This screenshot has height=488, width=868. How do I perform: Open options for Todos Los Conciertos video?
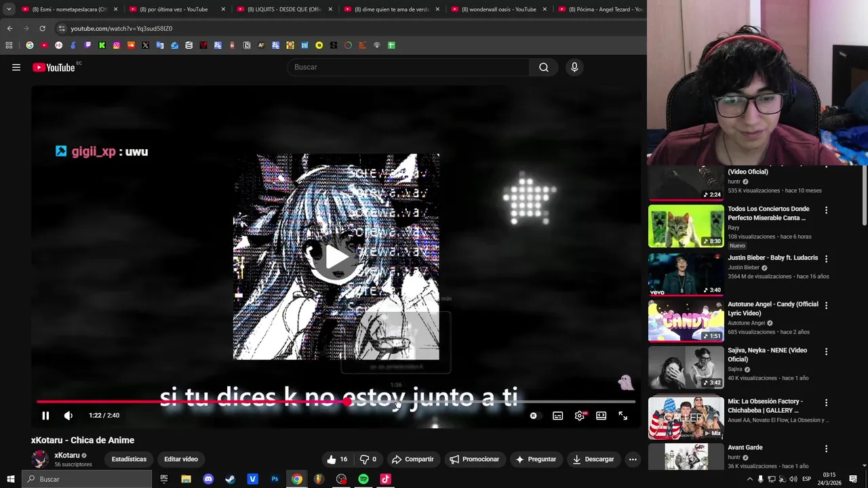click(x=826, y=210)
